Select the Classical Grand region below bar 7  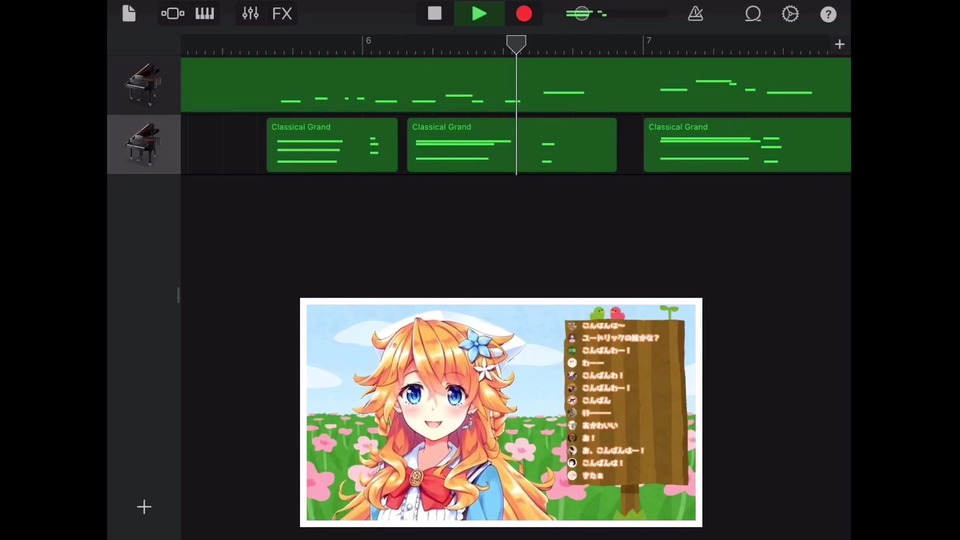click(x=747, y=144)
